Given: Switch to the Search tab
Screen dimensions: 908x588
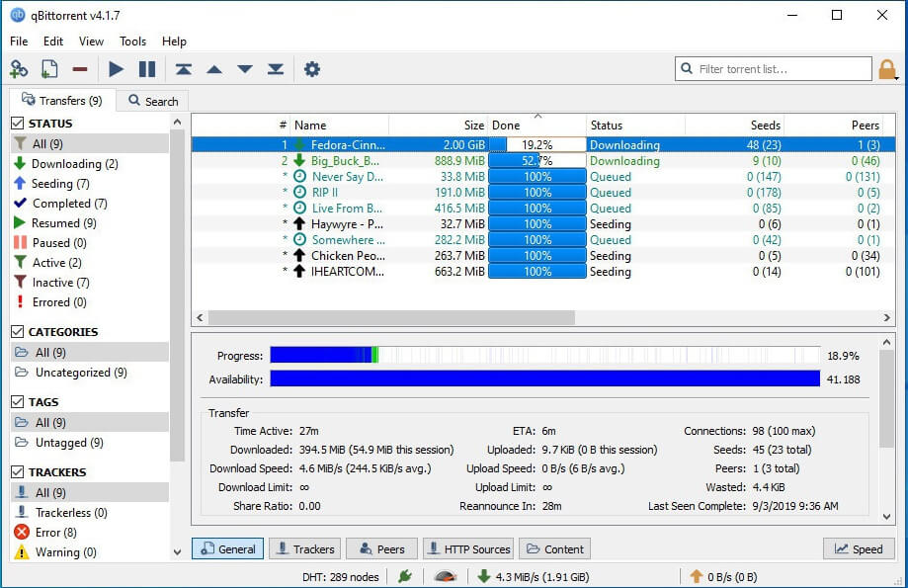Looking at the screenshot, I should click(152, 101).
